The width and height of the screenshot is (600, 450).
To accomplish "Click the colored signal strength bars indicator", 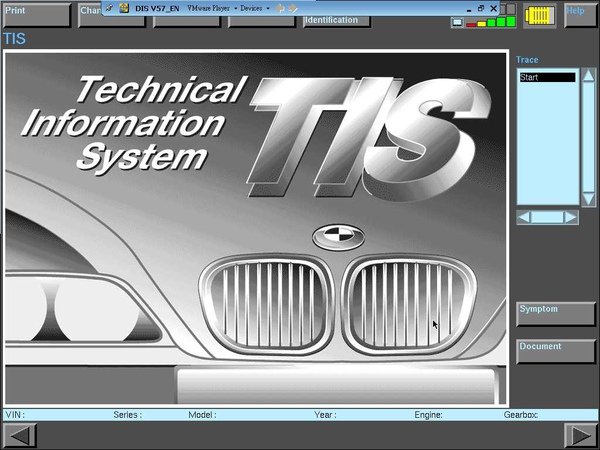I will [x=491, y=22].
